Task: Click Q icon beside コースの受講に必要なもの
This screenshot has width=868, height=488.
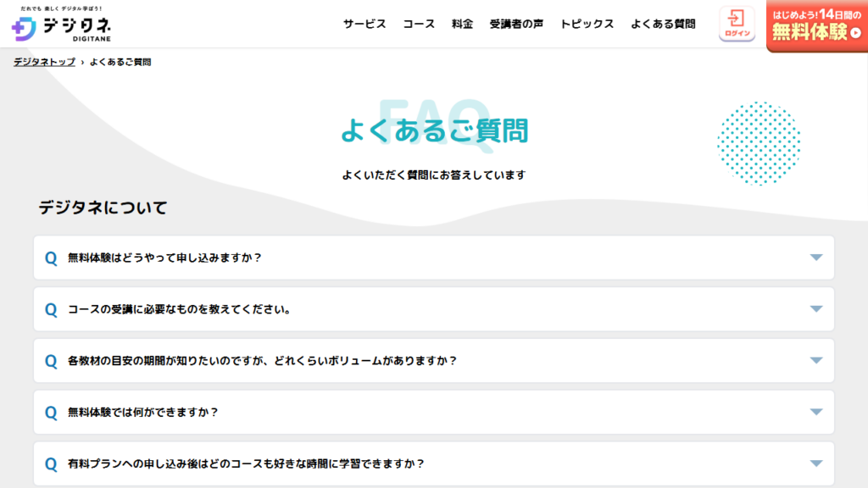Action: (51, 310)
